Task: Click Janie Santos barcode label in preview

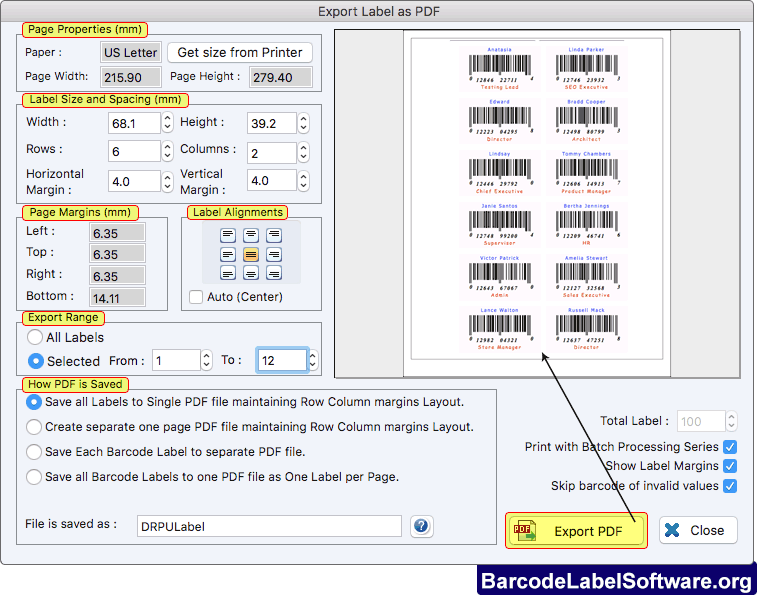Action: (x=499, y=225)
